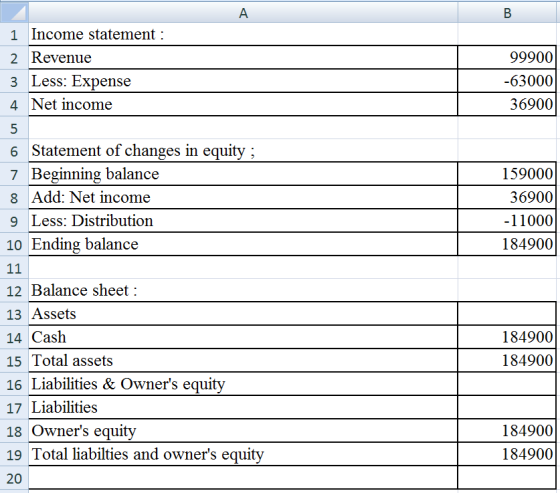Screen dimensions: 560x493
Task: Select the Total assets value in row 15
Action: (507, 360)
